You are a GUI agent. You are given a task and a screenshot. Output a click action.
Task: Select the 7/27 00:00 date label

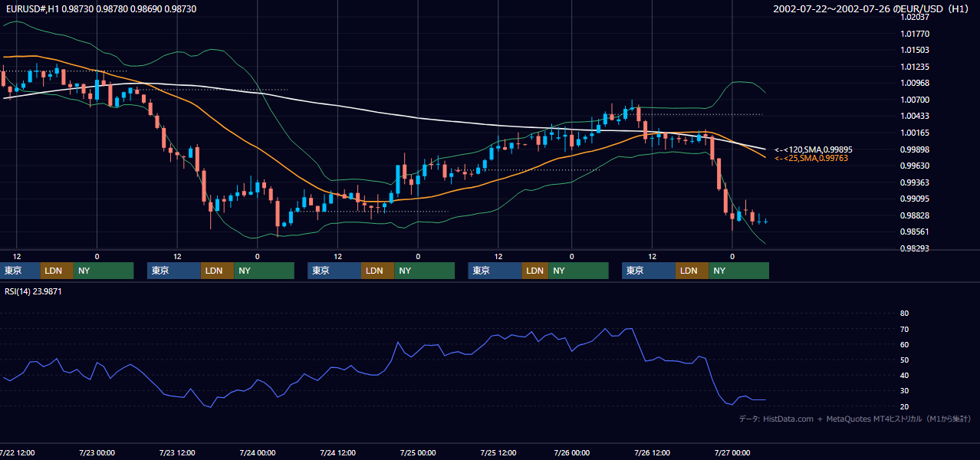point(732,452)
